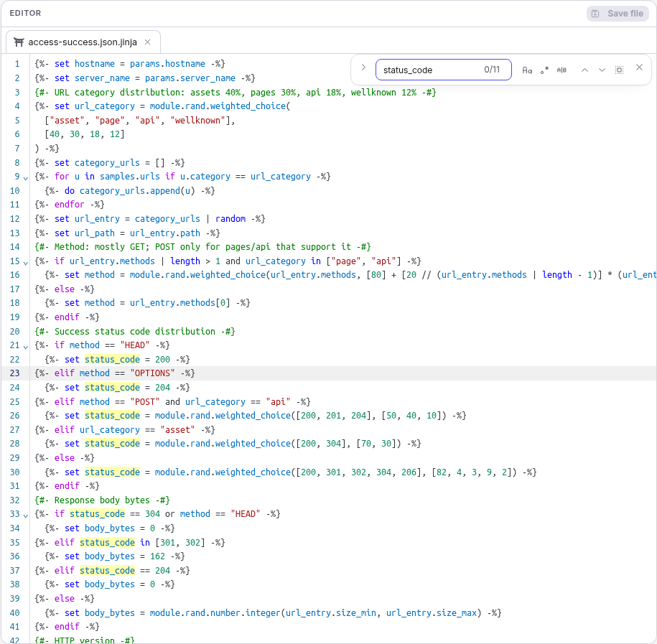Fold the if method block at line 21

(26, 347)
